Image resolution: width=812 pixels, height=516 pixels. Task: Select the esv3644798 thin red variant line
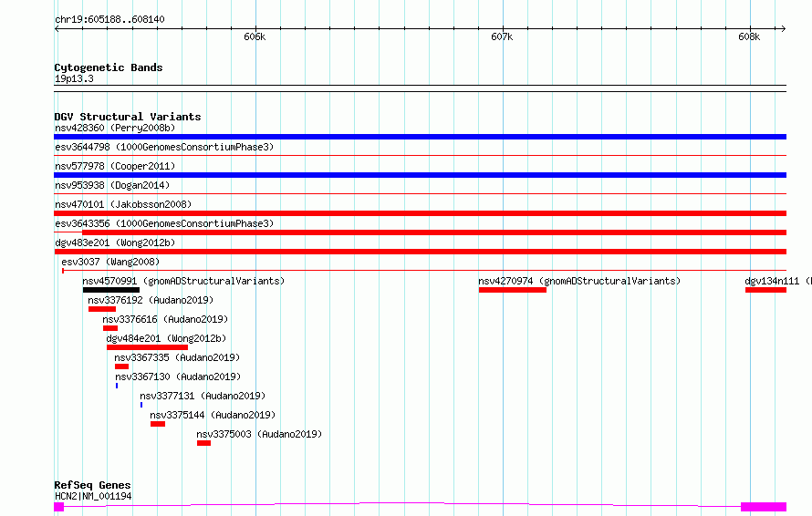[x=420, y=155]
